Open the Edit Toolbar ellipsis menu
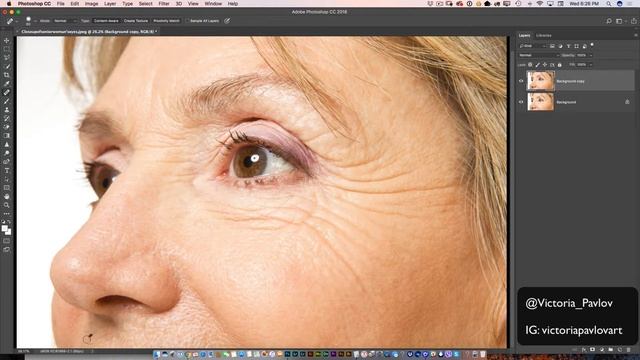640x360 pixels. pyautogui.click(x=7, y=213)
